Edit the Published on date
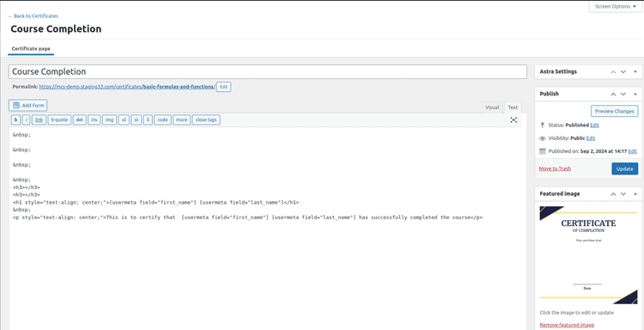Viewport: 644px width, 330px height. click(633, 151)
